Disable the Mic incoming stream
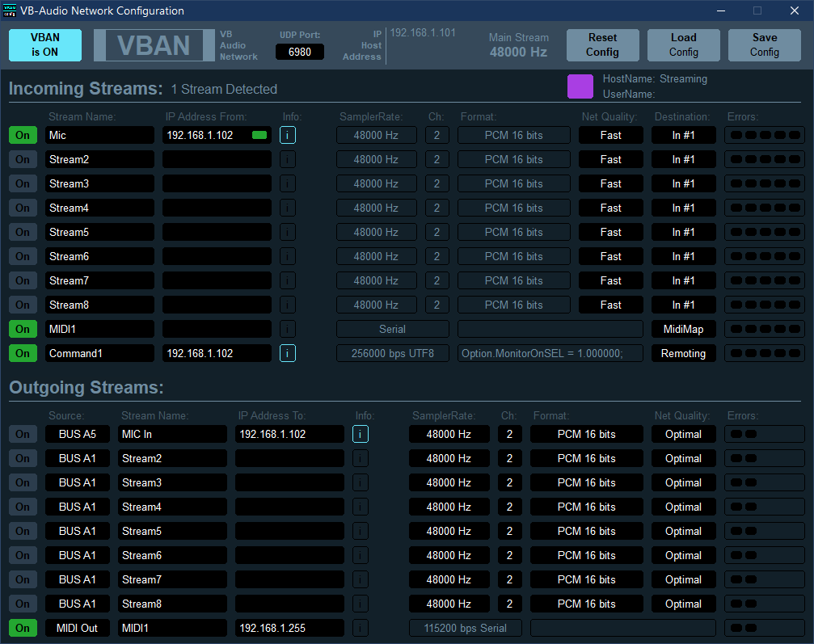 pos(22,135)
